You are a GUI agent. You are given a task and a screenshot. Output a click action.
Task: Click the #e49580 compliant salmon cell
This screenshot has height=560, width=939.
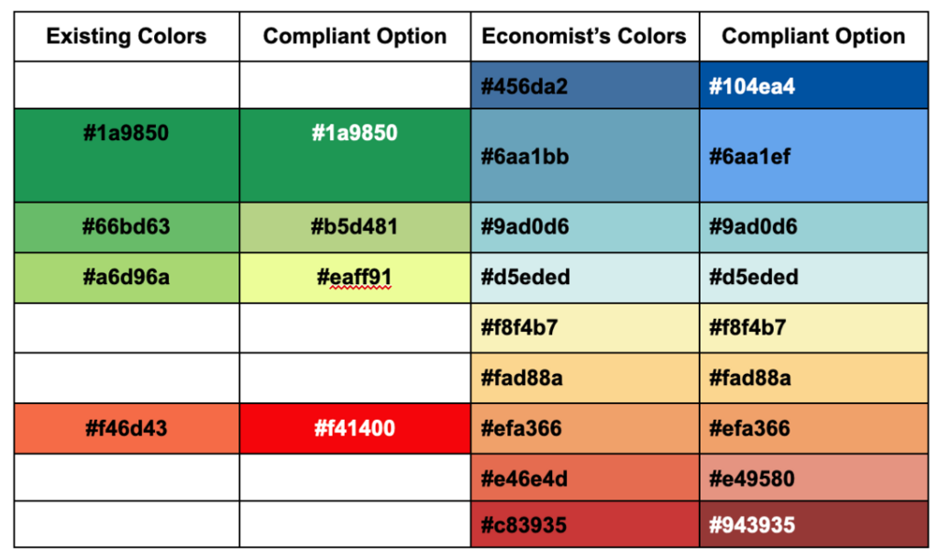(x=814, y=478)
